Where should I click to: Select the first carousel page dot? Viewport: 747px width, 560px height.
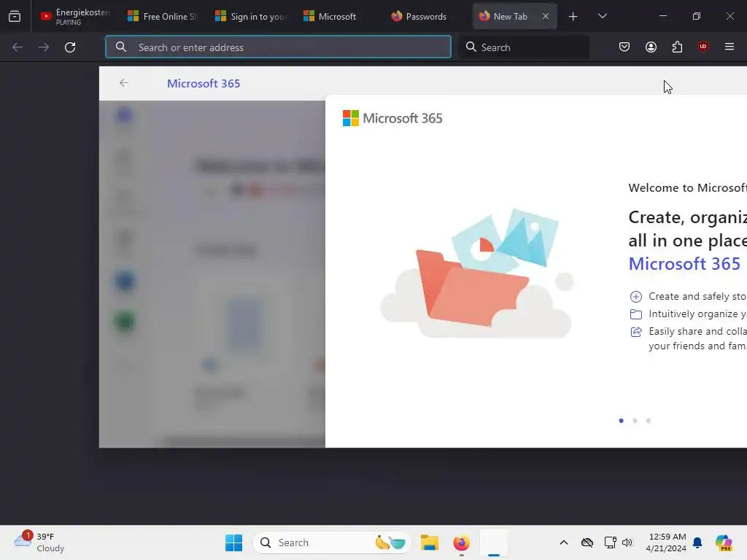pyautogui.click(x=622, y=421)
